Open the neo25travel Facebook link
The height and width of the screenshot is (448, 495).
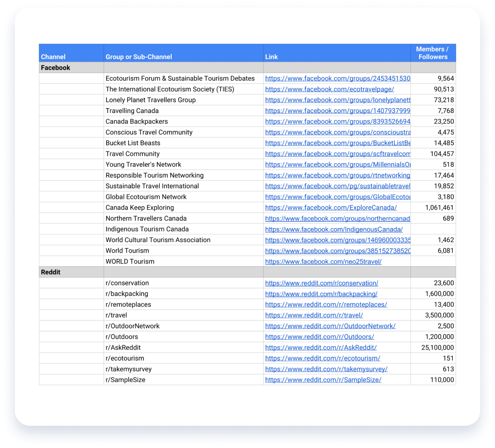point(323,261)
